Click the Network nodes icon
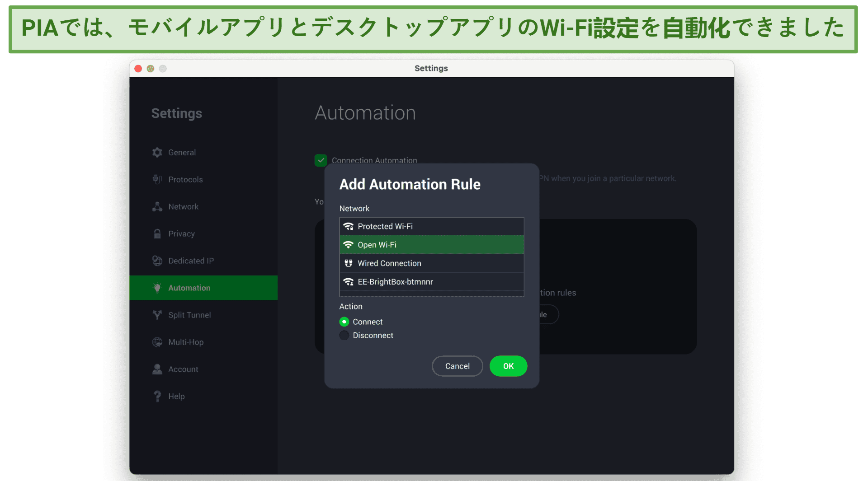Viewport: 868px width, 481px height. [157, 207]
